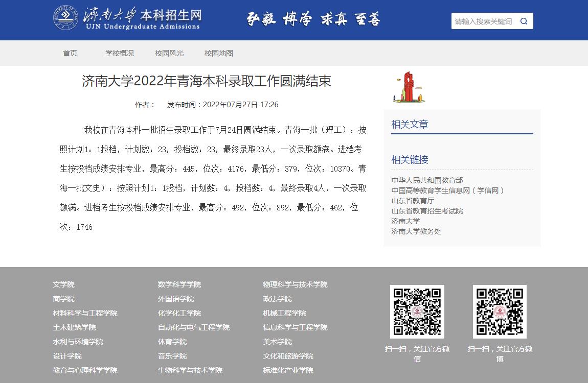Open the 数学科学学院 footer link
588x383 pixels.
point(179,284)
